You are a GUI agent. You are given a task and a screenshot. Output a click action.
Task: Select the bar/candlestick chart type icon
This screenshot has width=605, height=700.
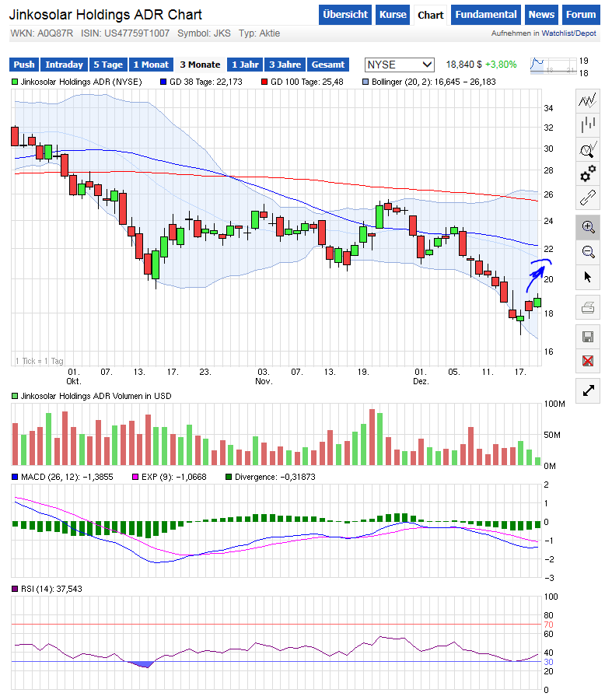tap(588, 124)
